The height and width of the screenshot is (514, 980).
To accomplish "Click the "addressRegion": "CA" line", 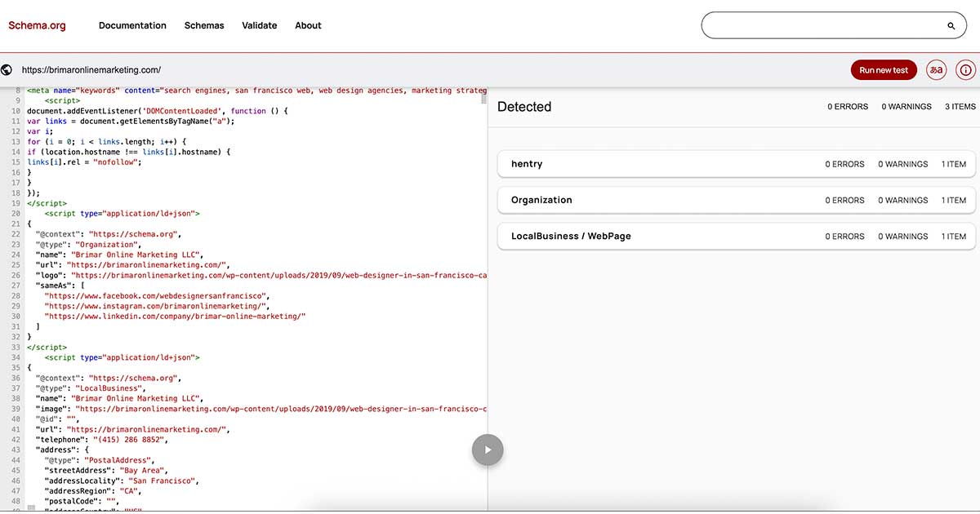I will tap(93, 491).
